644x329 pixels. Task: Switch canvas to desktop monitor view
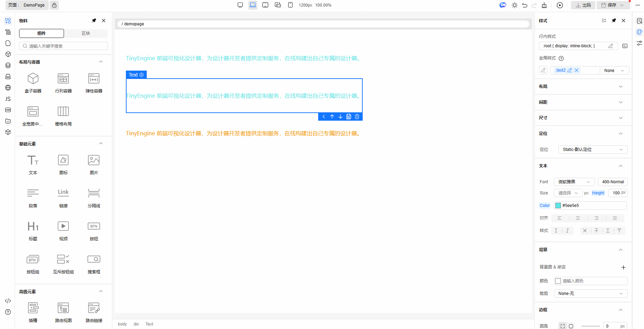tap(240, 5)
